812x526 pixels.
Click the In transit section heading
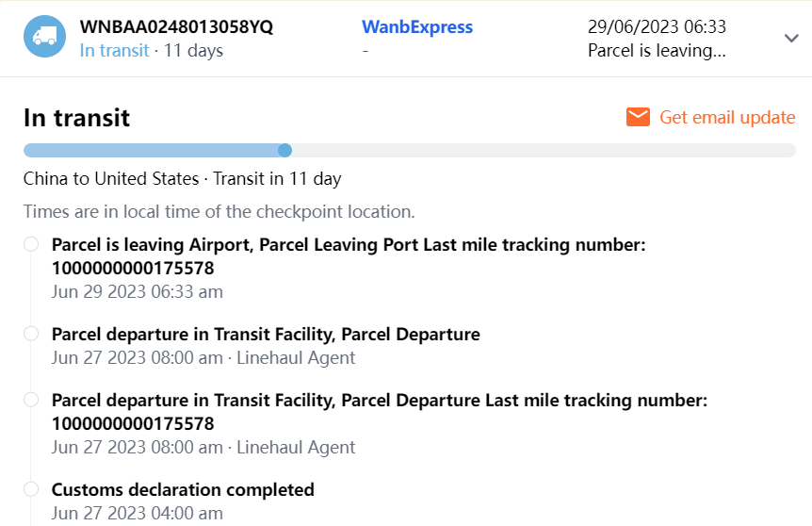[76, 118]
